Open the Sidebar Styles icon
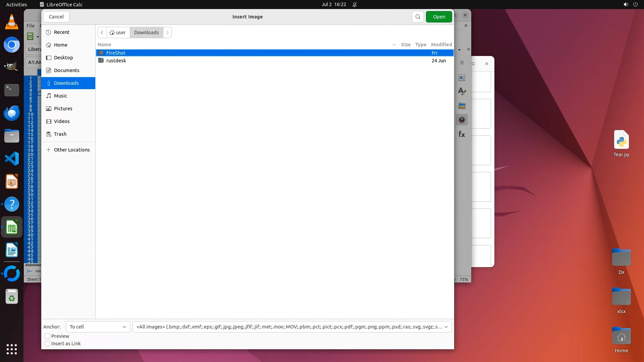644x362 pixels. click(462, 91)
